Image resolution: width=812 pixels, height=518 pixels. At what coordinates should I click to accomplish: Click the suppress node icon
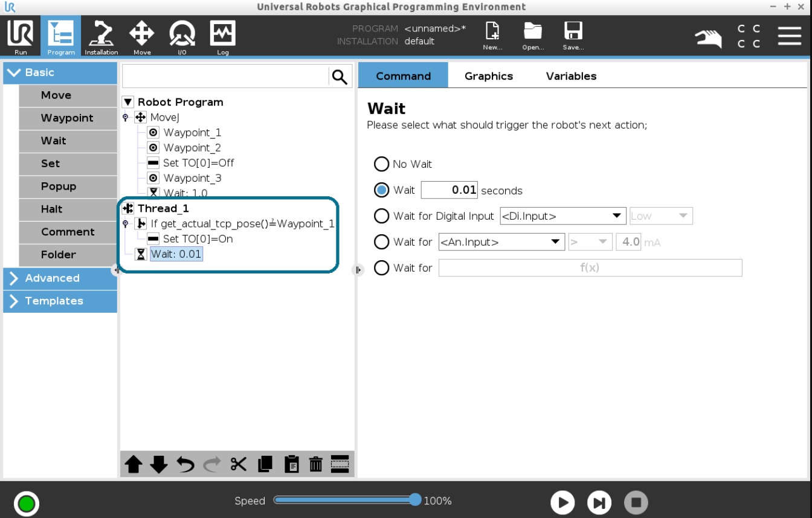pyautogui.click(x=340, y=464)
